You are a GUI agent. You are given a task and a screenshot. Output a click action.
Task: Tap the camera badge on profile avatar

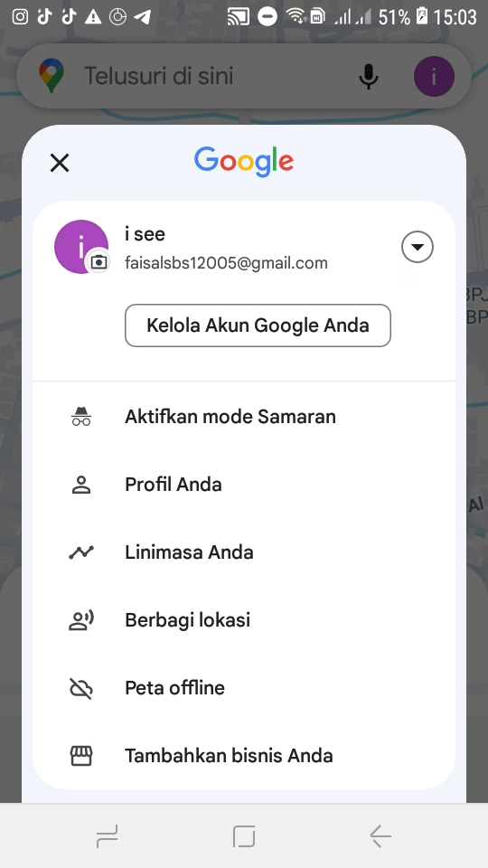[x=99, y=261]
